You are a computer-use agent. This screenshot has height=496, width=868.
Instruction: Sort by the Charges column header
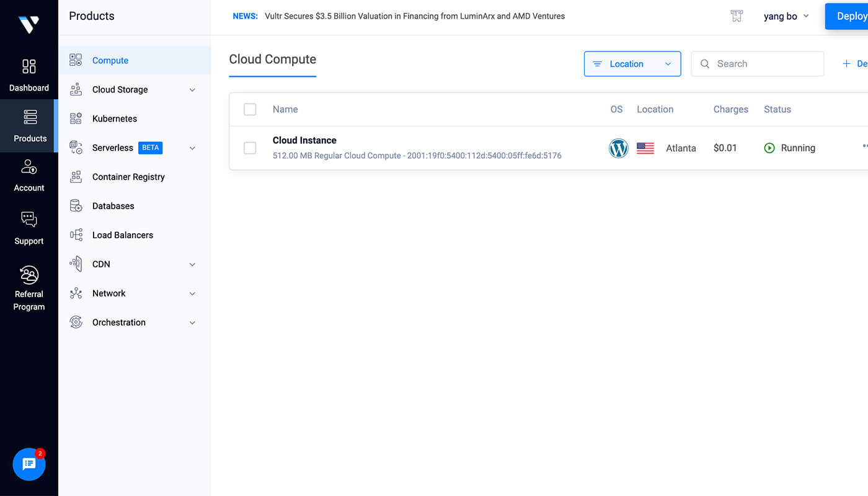click(x=731, y=109)
